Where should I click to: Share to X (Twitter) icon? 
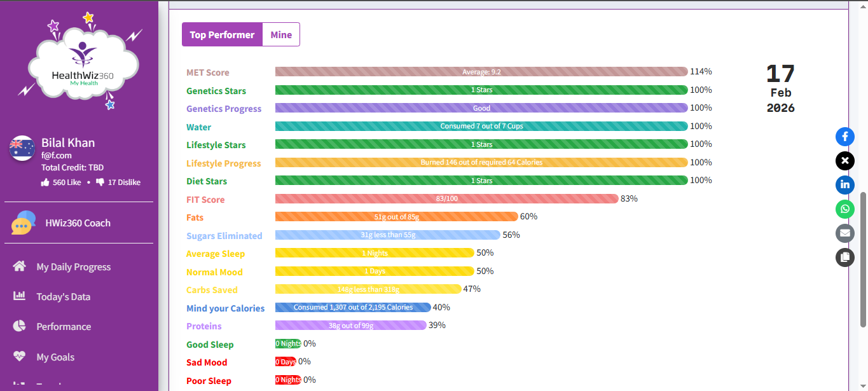click(x=844, y=160)
